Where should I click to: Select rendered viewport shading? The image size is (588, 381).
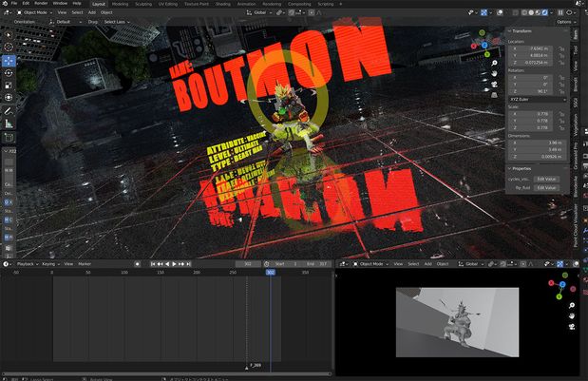[x=544, y=12]
